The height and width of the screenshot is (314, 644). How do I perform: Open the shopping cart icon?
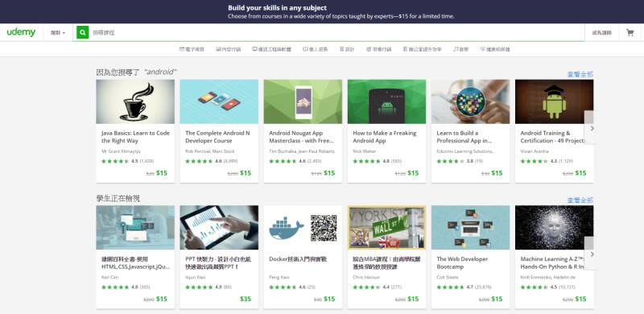(630, 32)
